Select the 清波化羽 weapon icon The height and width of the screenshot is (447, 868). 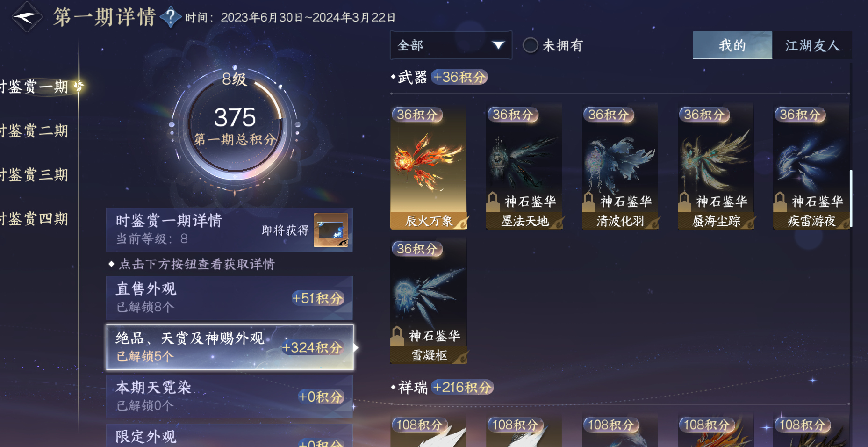[620, 167]
